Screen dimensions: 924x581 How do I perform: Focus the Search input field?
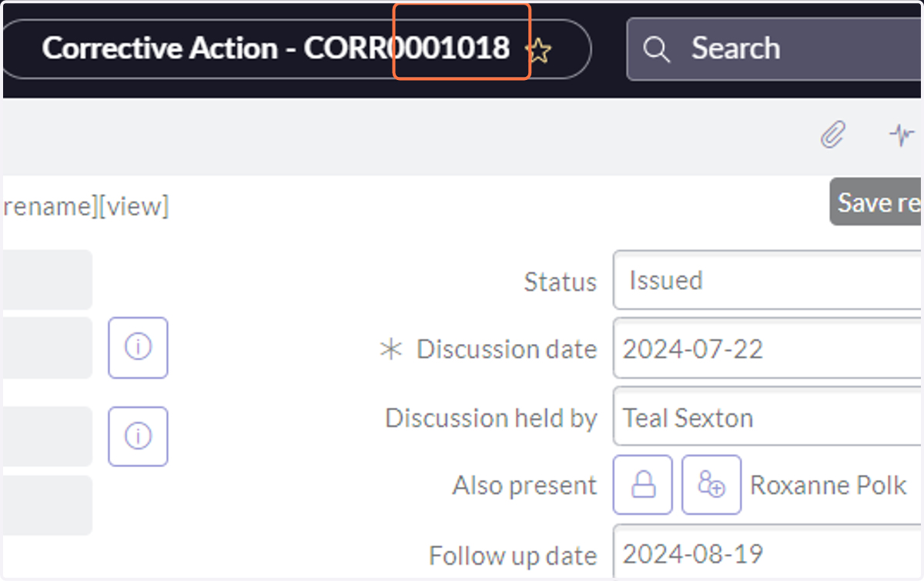pos(775,49)
